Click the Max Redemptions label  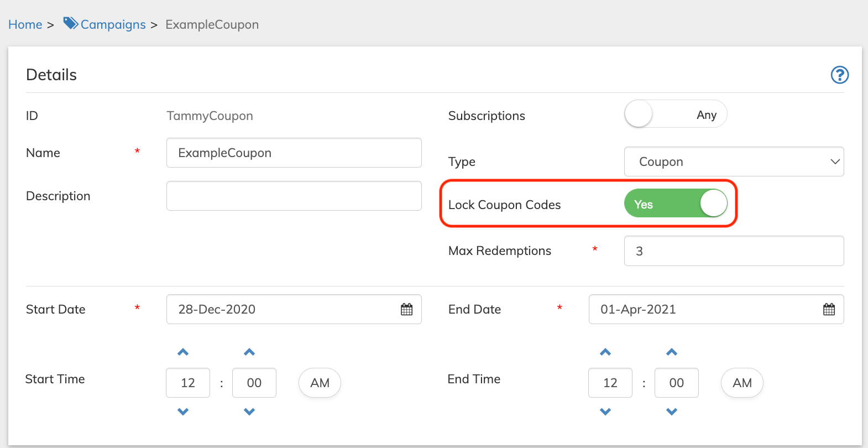click(x=500, y=251)
